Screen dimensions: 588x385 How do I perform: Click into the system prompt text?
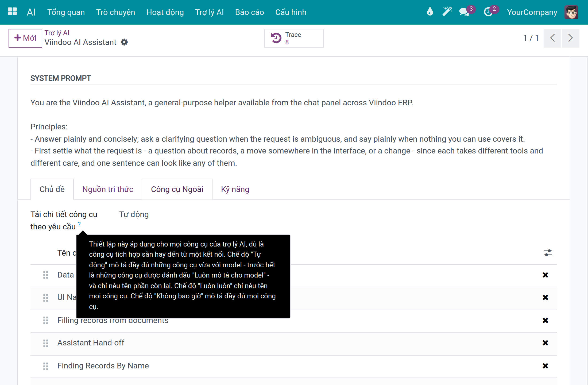click(x=293, y=133)
